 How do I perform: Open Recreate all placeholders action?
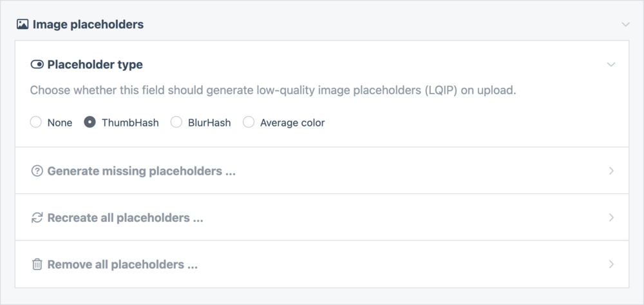125,218
